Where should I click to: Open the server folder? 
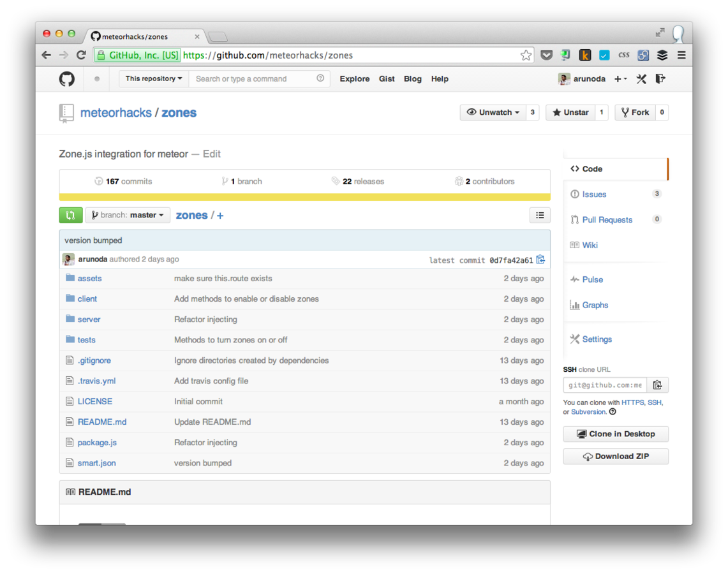tap(89, 320)
